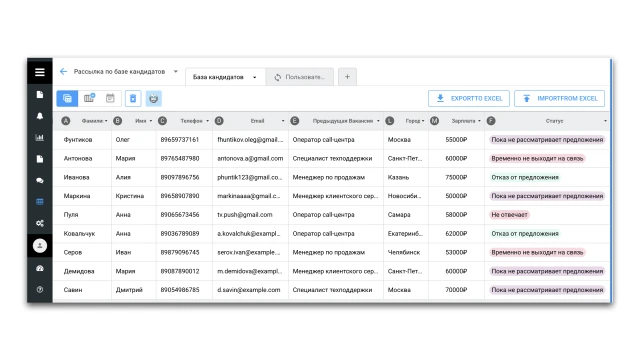Expand the Рассылка по базе кандидатов dropdown
The image size is (640, 360).
click(x=176, y=71)
